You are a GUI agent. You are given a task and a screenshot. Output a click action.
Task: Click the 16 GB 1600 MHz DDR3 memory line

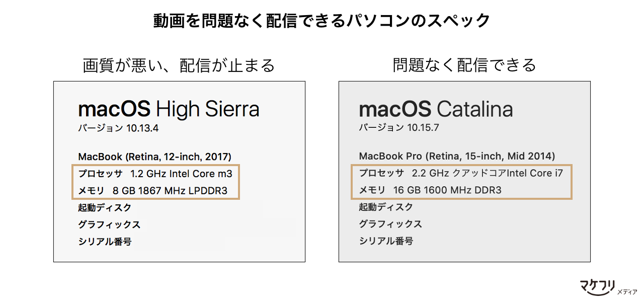coord(430,190)
